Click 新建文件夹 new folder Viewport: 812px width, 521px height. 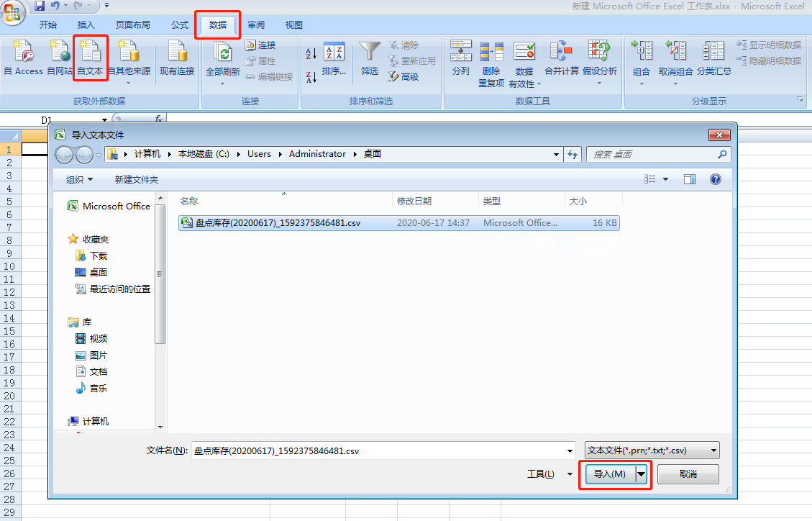tap(136, 179)
